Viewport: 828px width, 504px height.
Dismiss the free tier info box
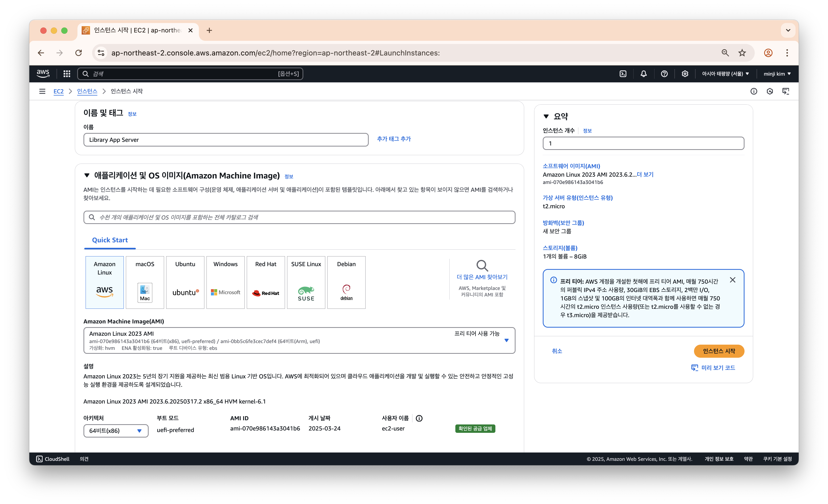(x=732, y=280)
